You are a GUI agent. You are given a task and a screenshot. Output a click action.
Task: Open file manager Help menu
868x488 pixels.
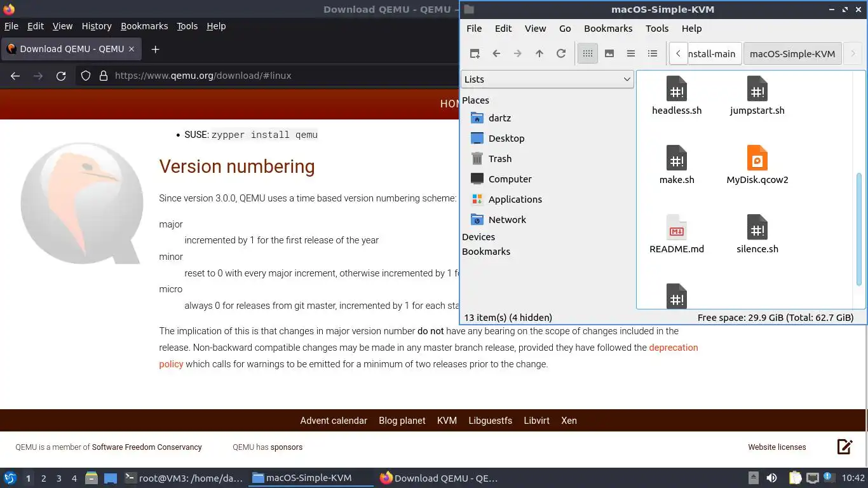tap(691, 29)
